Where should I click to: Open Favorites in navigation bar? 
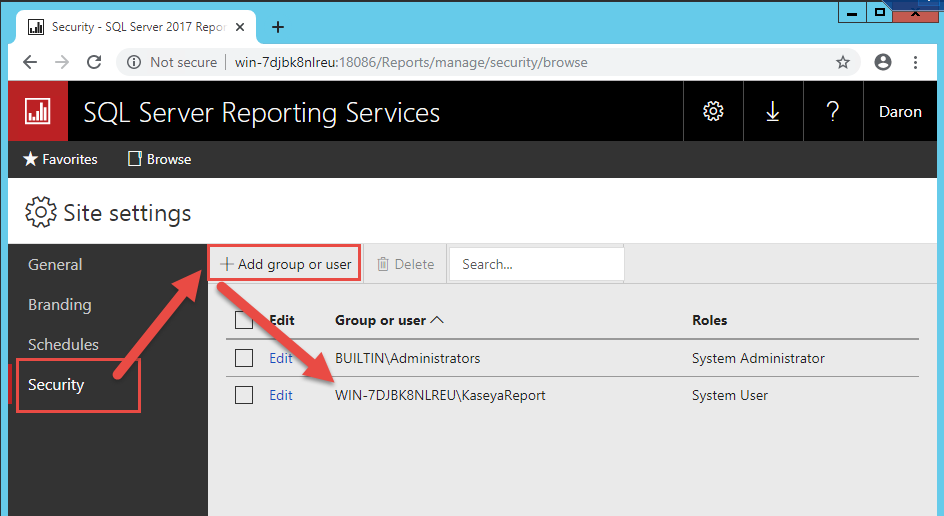point(60,159)
